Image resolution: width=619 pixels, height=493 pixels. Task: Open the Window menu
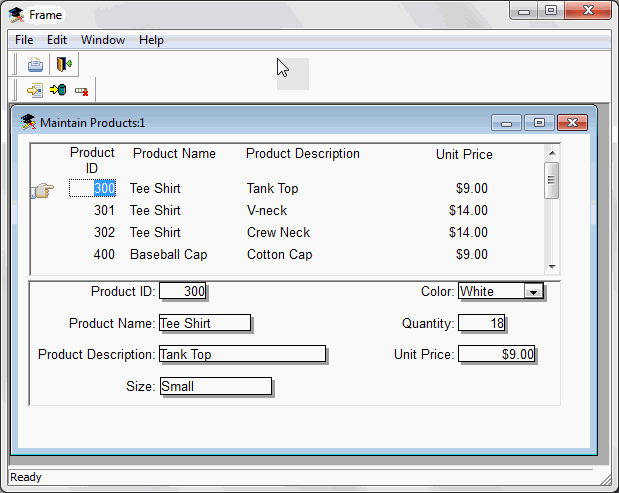103,40
